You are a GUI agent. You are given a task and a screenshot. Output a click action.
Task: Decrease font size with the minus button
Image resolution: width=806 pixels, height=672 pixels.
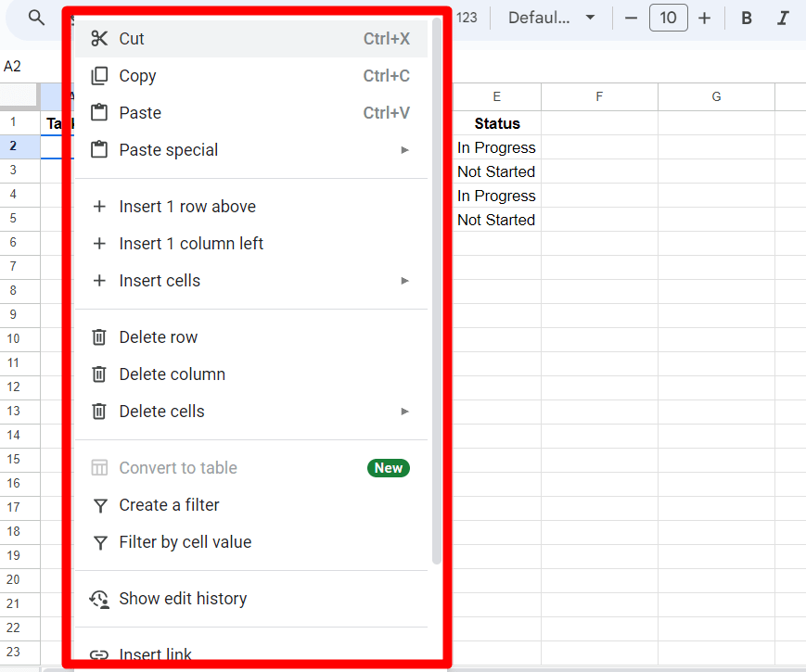[x=632, y=17]
